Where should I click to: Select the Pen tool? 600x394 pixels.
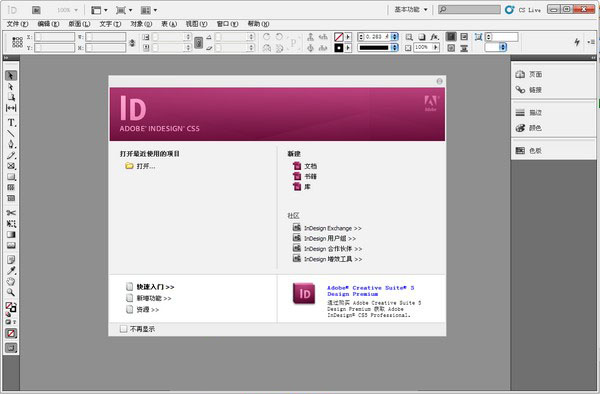[x=11, y=144]
